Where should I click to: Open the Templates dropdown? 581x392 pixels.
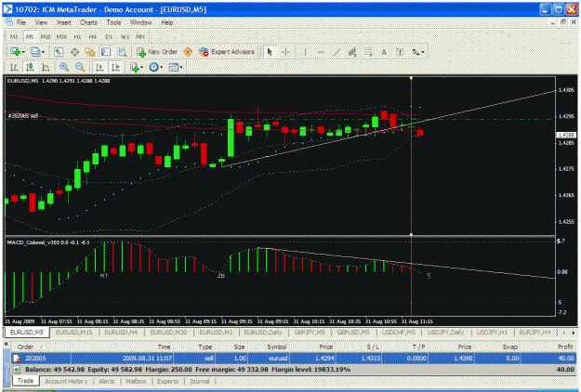coord(176,67)
